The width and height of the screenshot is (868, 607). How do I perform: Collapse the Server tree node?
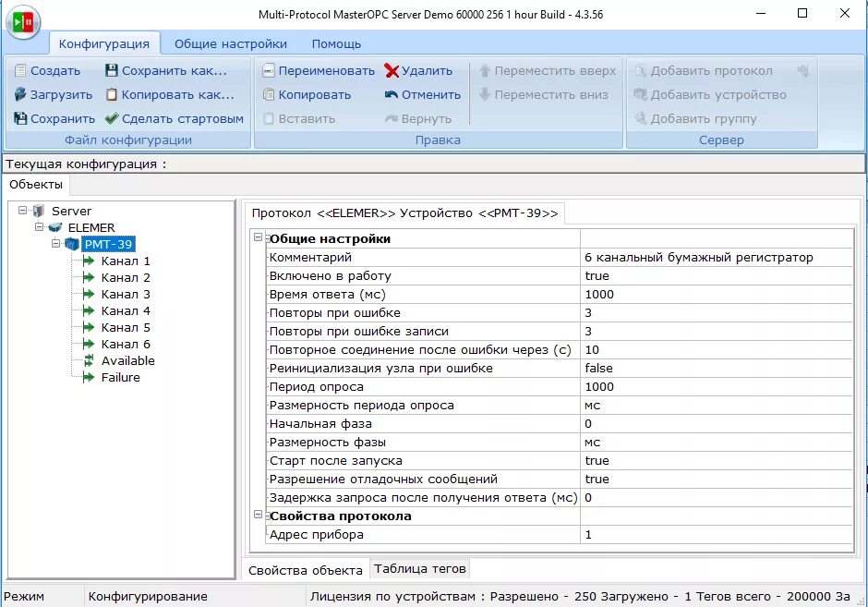tap(22, 211)
